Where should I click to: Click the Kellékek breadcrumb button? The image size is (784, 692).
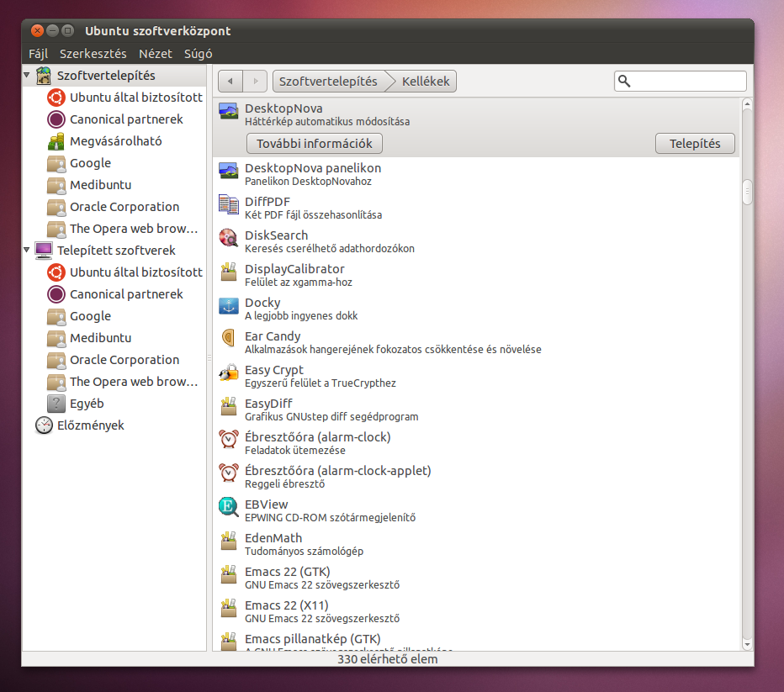coord(426,81)
